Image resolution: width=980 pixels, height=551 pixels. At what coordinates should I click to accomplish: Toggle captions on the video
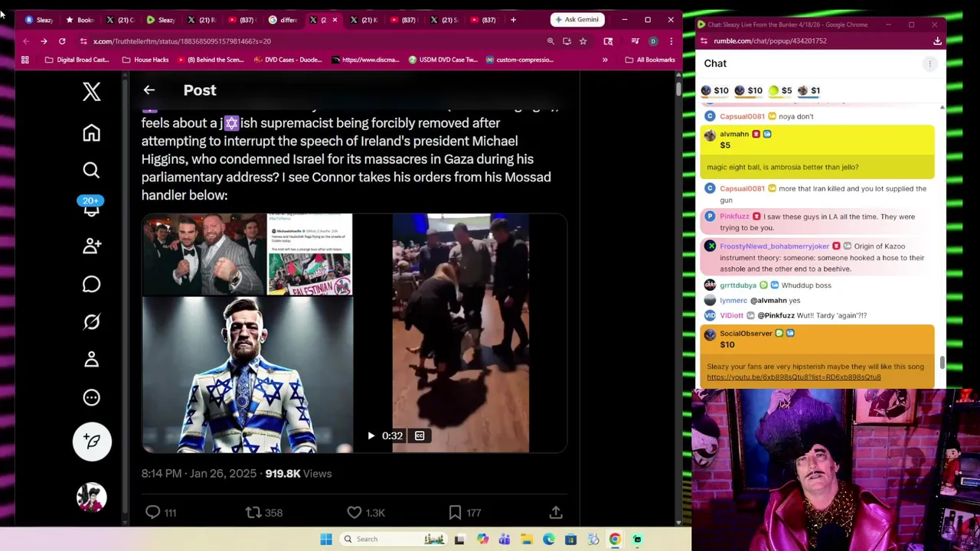click(420, 435)
